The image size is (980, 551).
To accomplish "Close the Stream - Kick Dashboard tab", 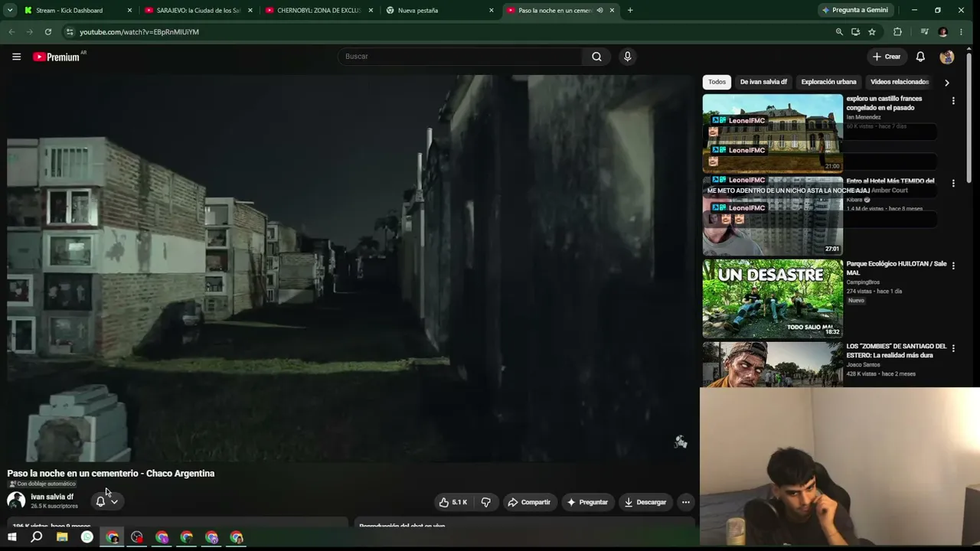I will pos(129,11).
